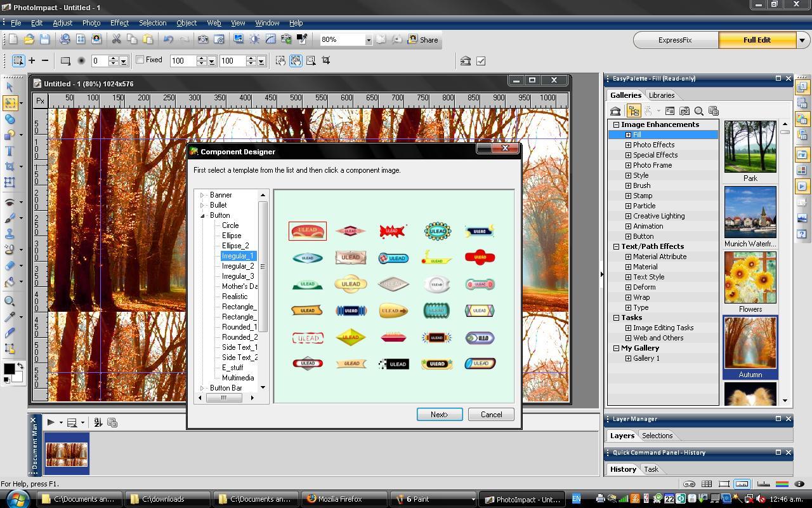Open Mozilla Firefox from taskbar
This screenshot has width=812, height=508.
(x=345, y=499)
